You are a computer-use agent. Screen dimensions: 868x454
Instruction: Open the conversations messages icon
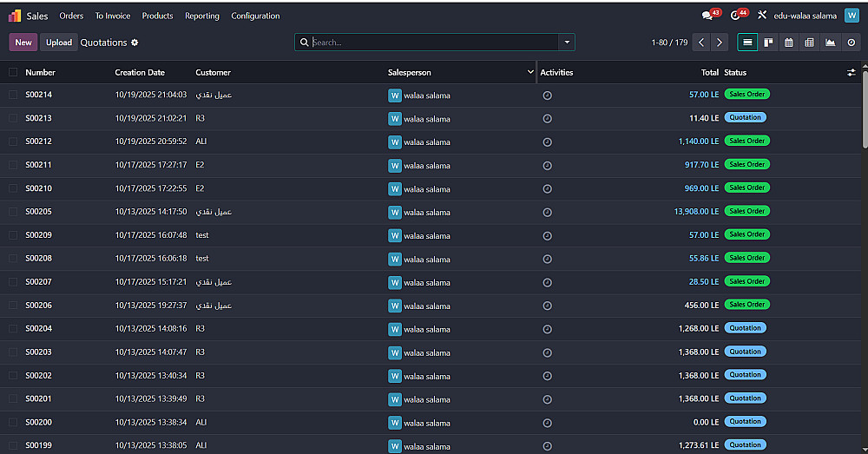[707, 16]
